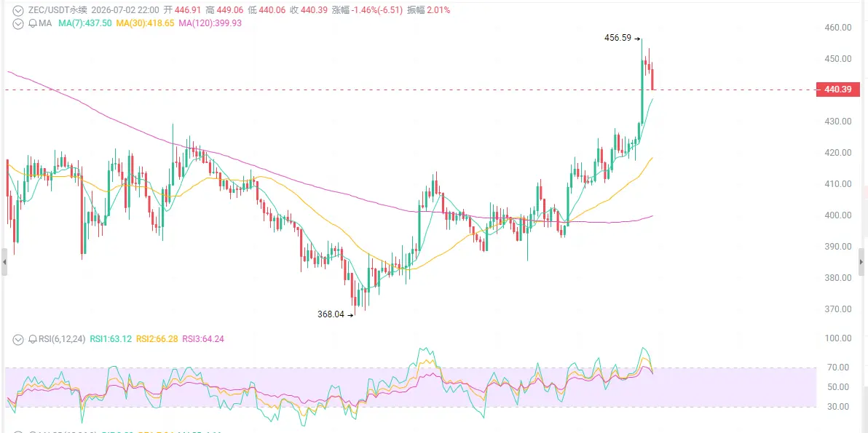The height and width of the screenshot is (433, 868).
Task: Click the MA indicator label
Action: (x=44, y=23)
